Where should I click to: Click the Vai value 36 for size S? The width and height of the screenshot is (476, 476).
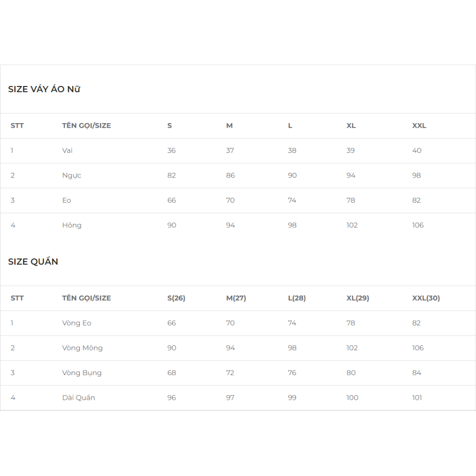(172, 151)
